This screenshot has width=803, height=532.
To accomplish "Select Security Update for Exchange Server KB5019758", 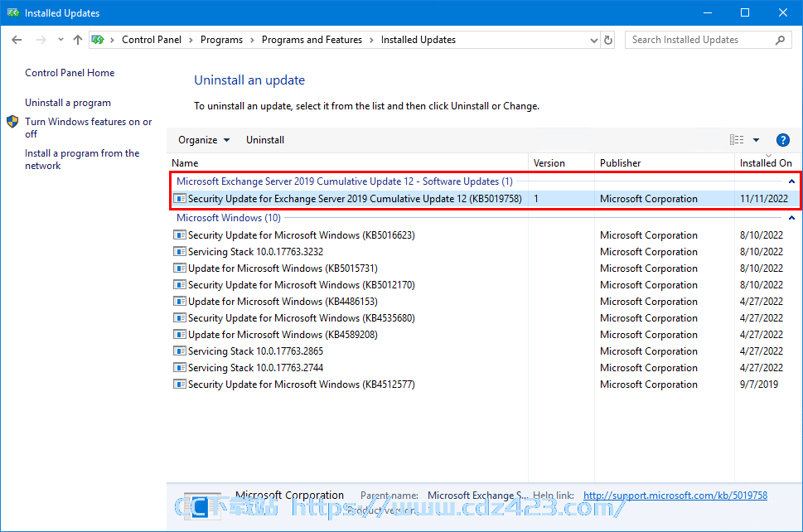I will pyautogui.click(x=485, y=199).
